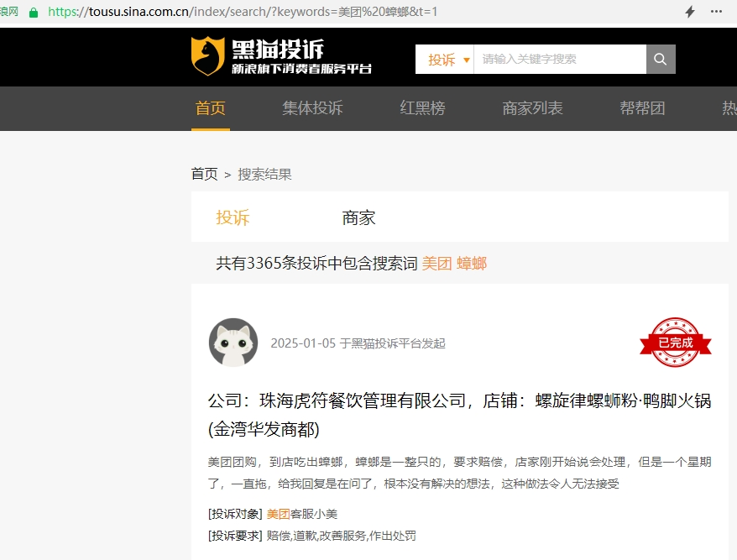Focus the 请输入关键字搜索 search field
This screenshot has height=560, width=737.
click(560, 60)
